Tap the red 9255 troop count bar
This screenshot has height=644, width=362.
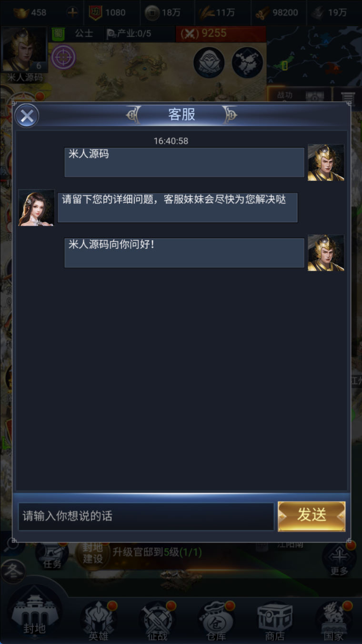(x=221, y=34)
